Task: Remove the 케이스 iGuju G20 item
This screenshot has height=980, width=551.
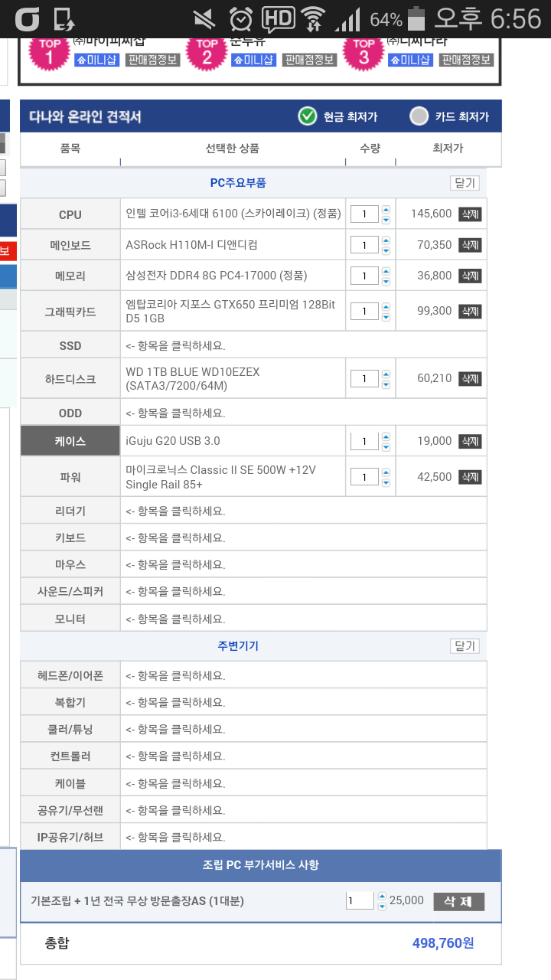Action: pyautogui.click(x=470, y=441)
